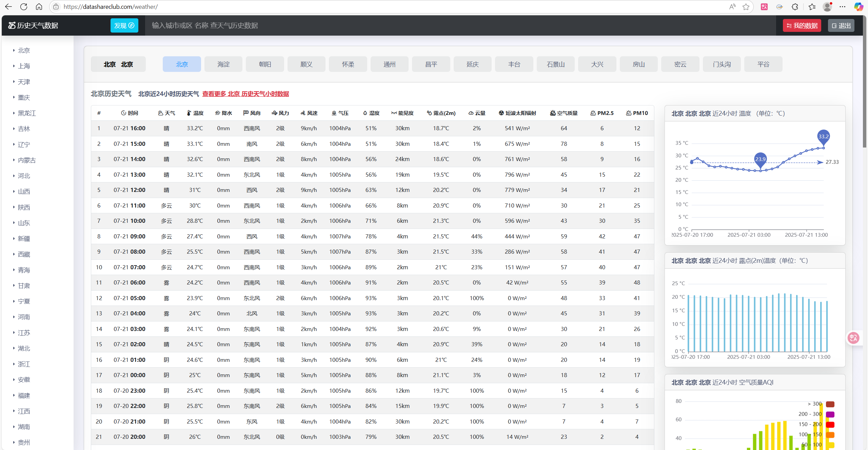Click the browser address bar URL
Image resolution: width=868 pixels, height=450 pixels.
[x=111, y=7]
